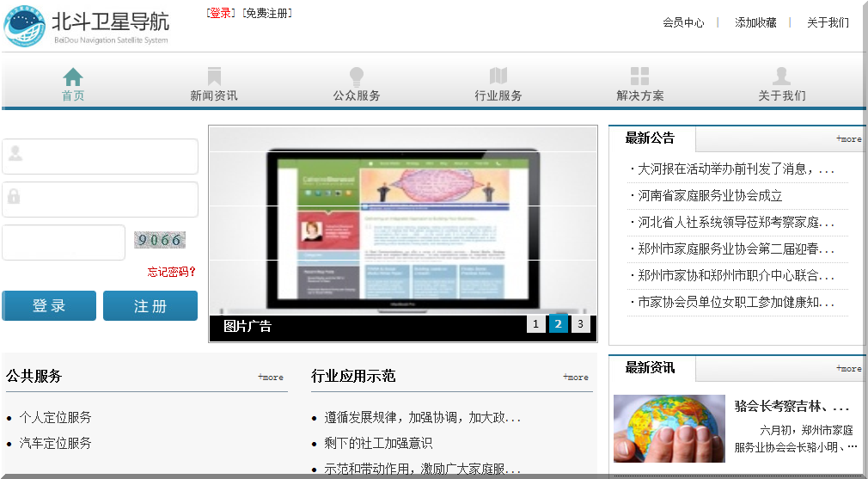868x479 pixels.
Task: Click the 免费注册 link at top
Action: click(x=267, y=13)
